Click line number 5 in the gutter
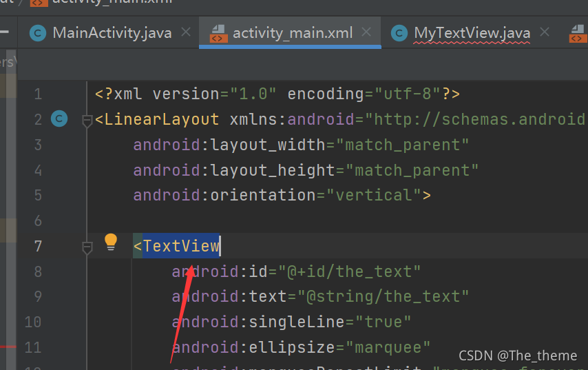This screenshot has height=370, width=588. tap(38, 195)
